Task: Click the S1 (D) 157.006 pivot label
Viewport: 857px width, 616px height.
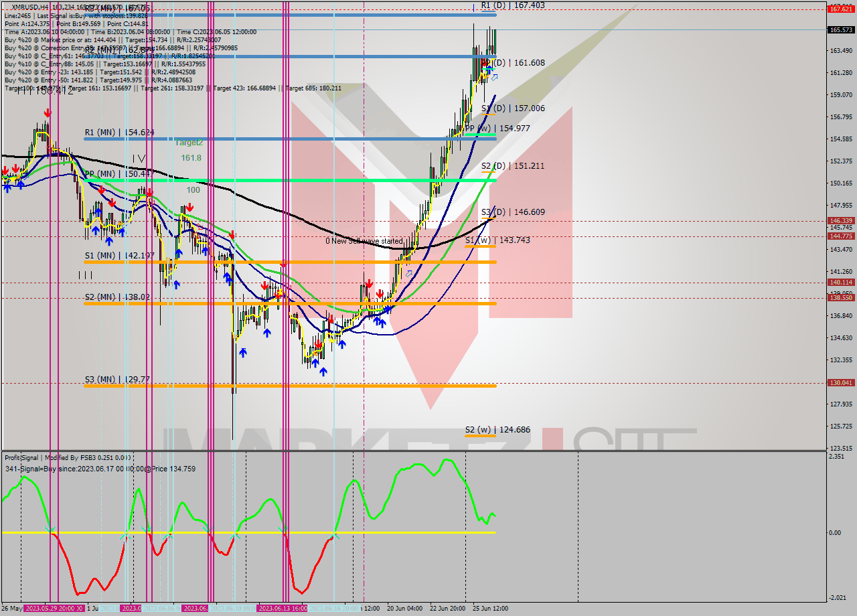Action: coord(513,108)
